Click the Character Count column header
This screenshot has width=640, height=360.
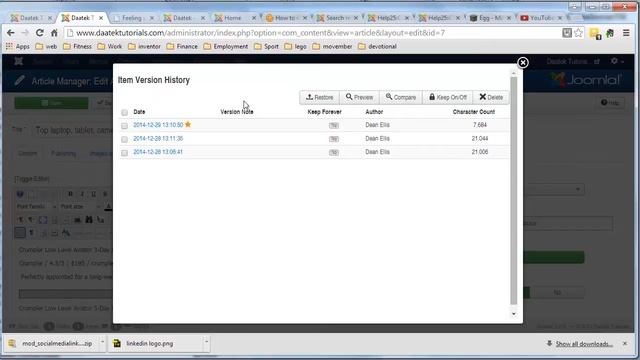[473, 111]
